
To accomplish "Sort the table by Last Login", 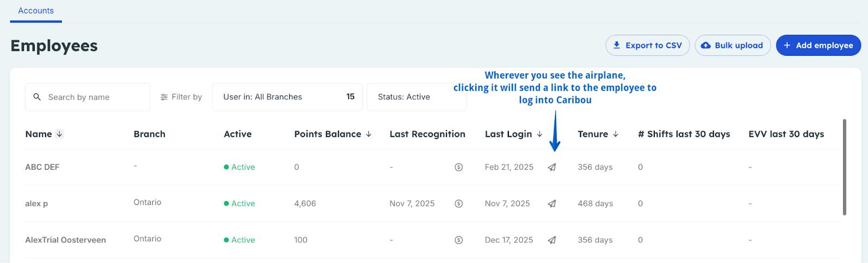I will (x=539, y=134).
